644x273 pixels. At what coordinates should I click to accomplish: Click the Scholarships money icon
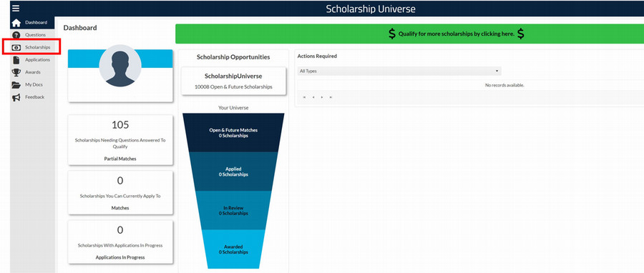pyautogui.click(x=16, y=48)
